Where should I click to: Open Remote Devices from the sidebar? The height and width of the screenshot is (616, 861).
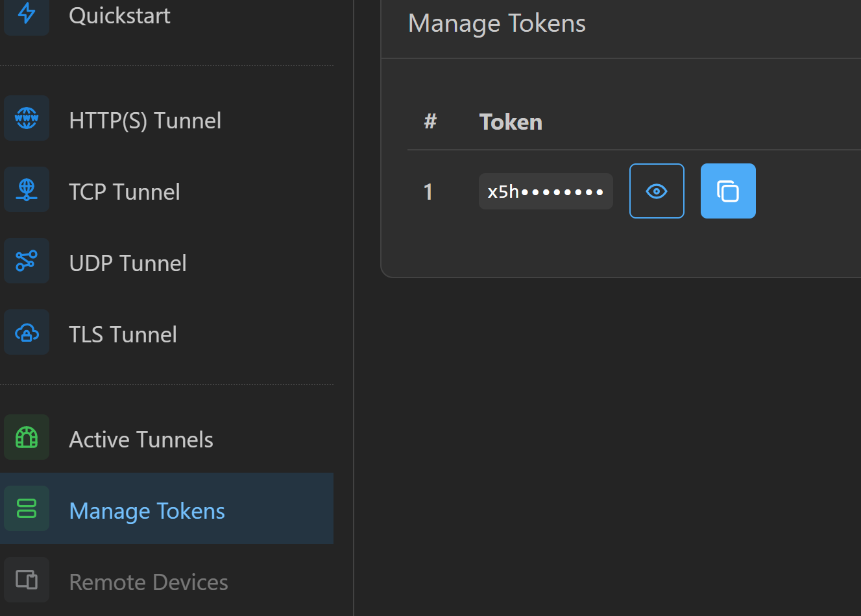149,582
